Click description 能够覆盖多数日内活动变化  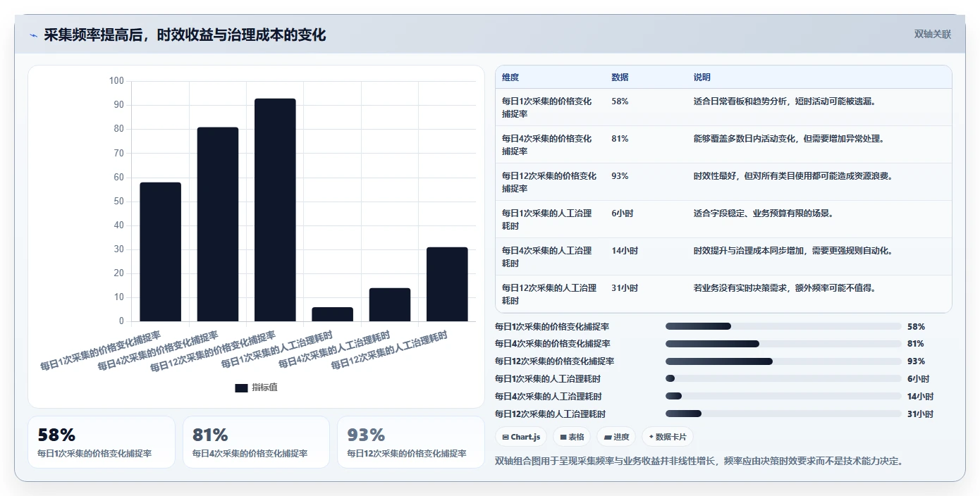(789, 139)
